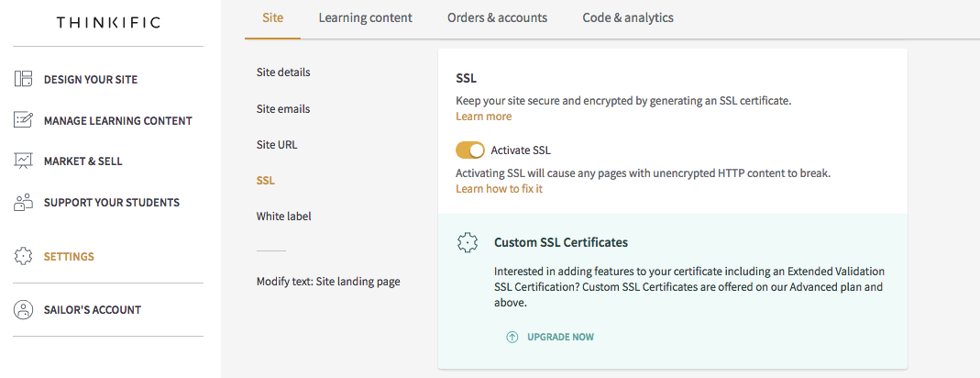Click the Upgrade Now button
Image resolution: width=980 pixels, height=378 pixels.
[x=550, y=337]
